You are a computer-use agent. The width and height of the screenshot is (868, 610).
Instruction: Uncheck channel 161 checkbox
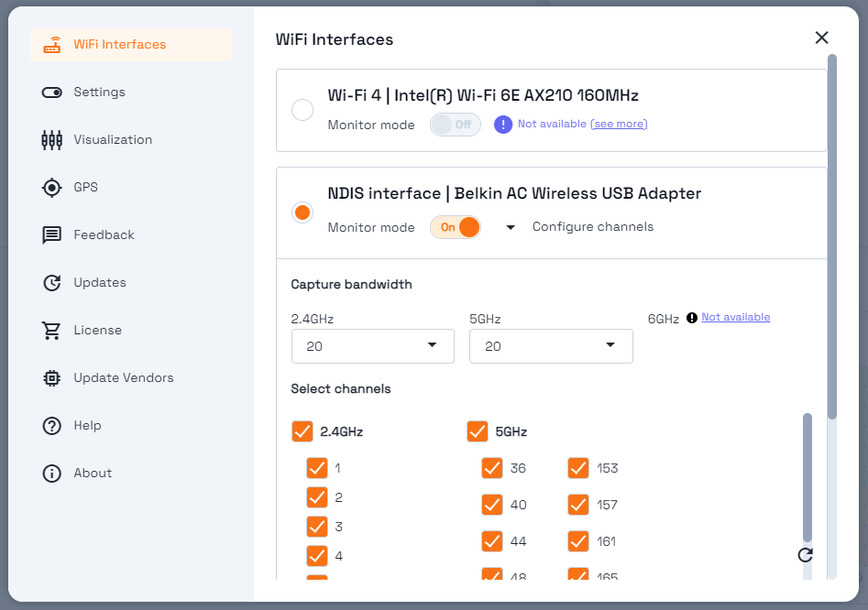tap(578, 541)
